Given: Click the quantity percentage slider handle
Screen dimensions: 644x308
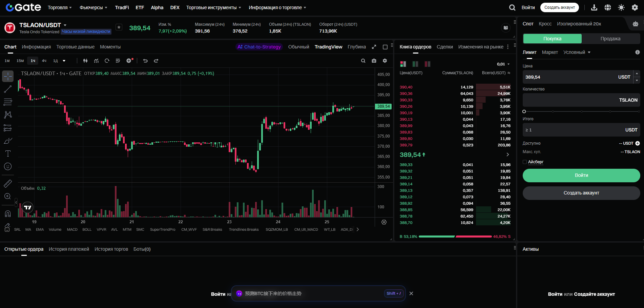Looking at the screenshot, I should [524, 111].
